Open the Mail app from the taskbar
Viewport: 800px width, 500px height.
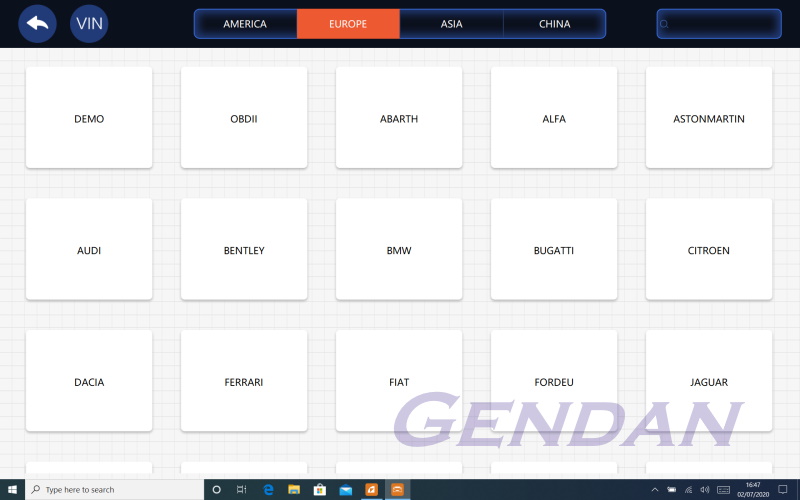[x=345, y=490]
